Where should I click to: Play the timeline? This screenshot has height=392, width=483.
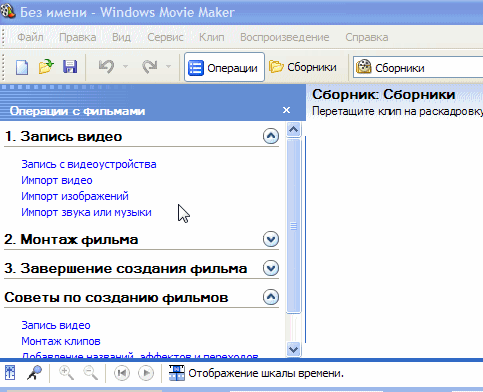pos(146,373)
